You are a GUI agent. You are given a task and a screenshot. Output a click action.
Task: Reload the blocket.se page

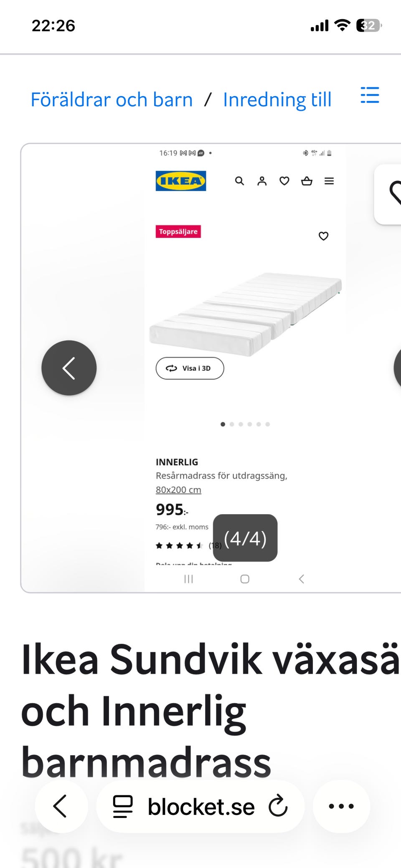pyautogui.click(x=278, y=806)
